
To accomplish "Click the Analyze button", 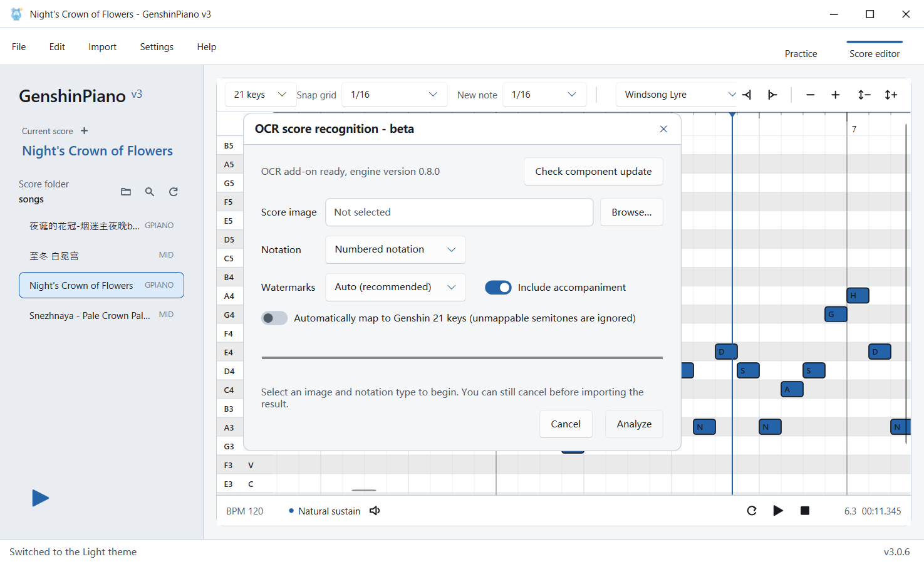I will pos(634,424).
